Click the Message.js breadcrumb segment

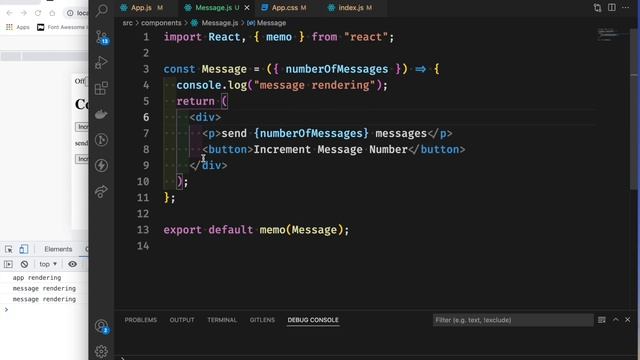pos(219,23)
